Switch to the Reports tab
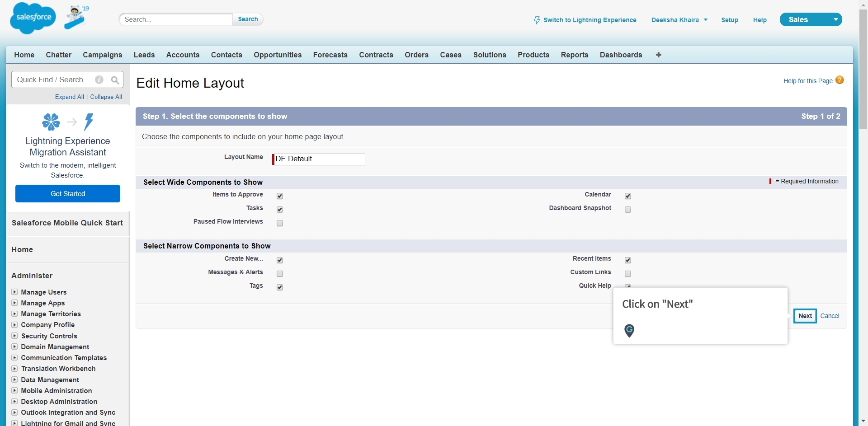 (x=575, y=55)
